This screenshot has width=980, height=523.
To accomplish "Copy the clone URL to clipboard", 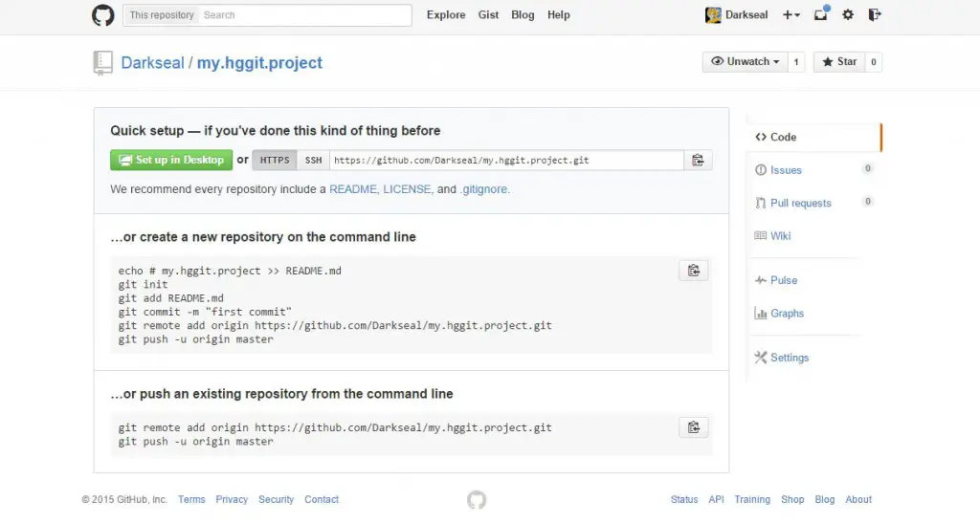I will coord(698,161).
